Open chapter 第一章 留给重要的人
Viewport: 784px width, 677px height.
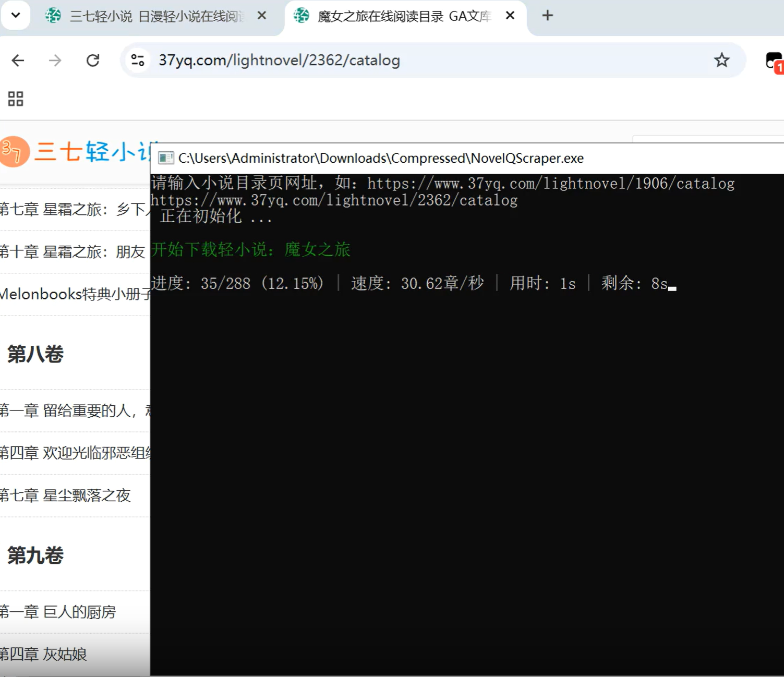click(x=75, y=410)
